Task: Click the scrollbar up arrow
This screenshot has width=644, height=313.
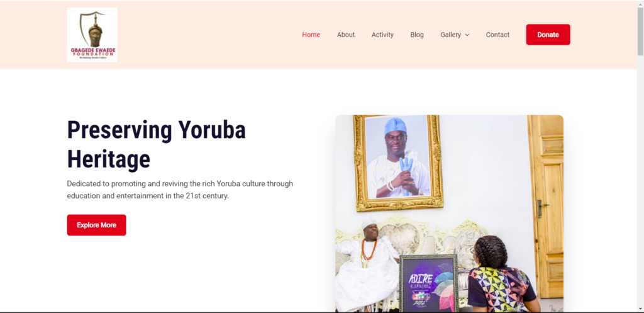Action: 640,3
